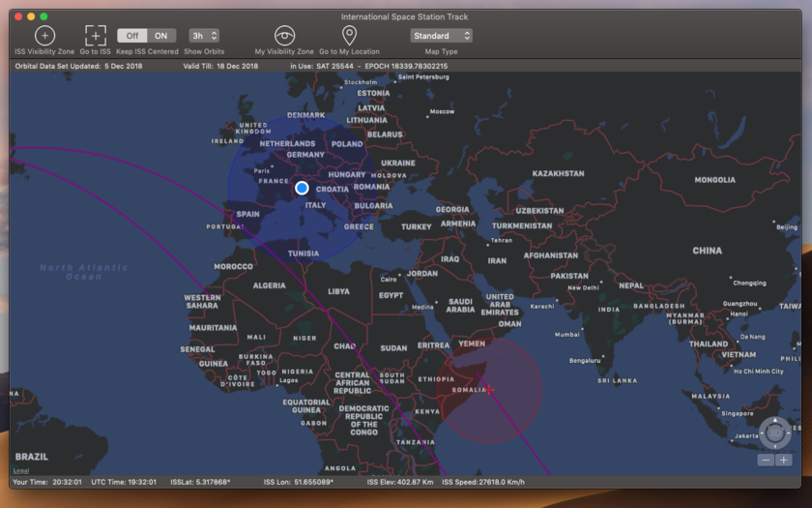Click the window title International Space Station Track
This screenshot has width=812, height=508.
(404, 16)
